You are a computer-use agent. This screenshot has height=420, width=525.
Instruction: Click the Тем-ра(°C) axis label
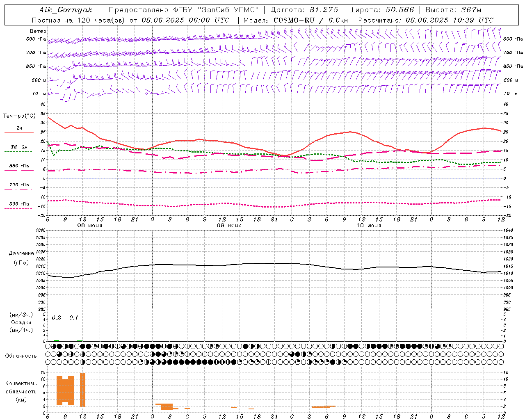(x=20, y=116)
